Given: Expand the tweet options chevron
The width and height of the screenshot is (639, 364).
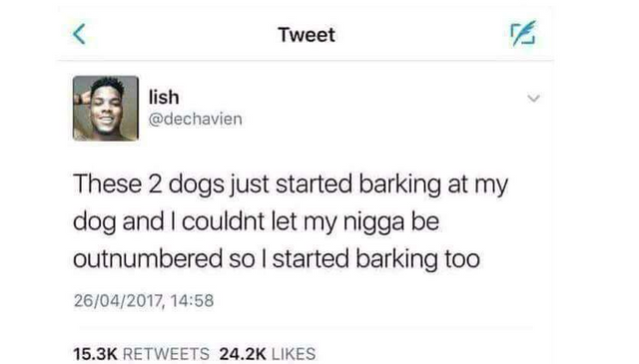Looking at the screenshot, I should (x=533, y=98).
